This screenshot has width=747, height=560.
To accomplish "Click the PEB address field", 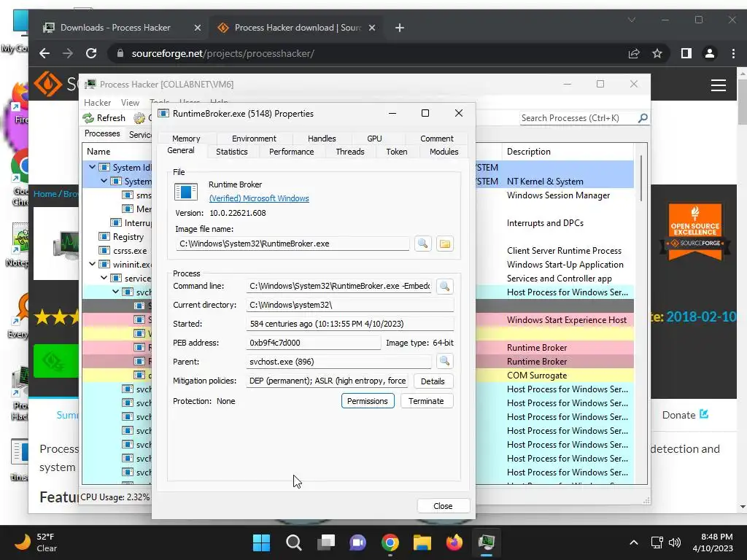I will 314,343.
